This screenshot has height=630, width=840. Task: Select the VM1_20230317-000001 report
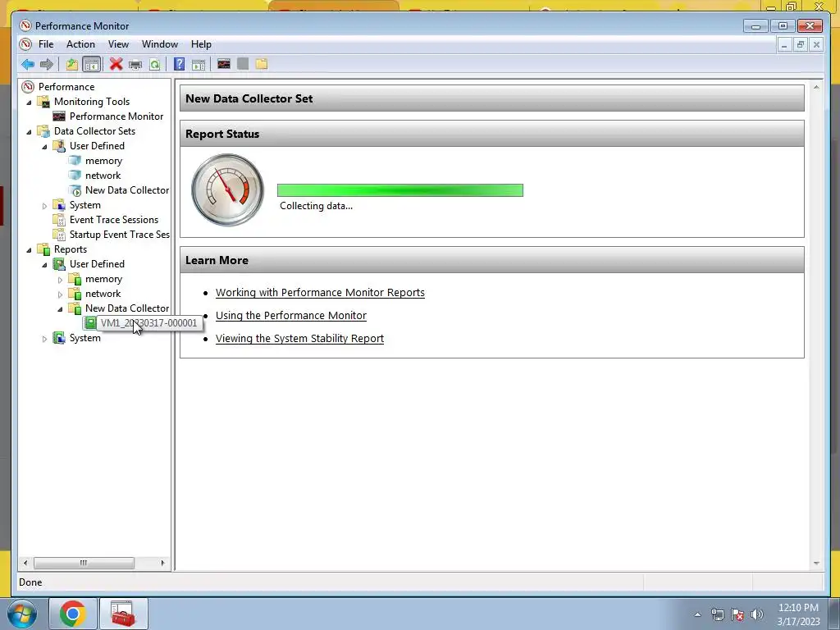(x=148, y=323)
